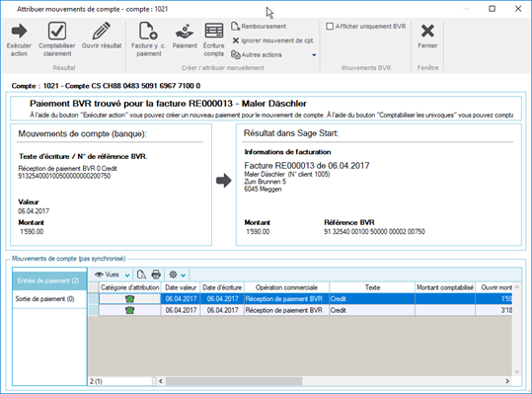Screen dimensions: 532x394
Task: Click record counter 2 (1) in status
Action: tap(96, 381)
